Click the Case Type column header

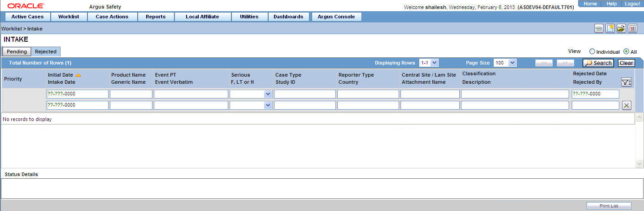coord(288,75)
